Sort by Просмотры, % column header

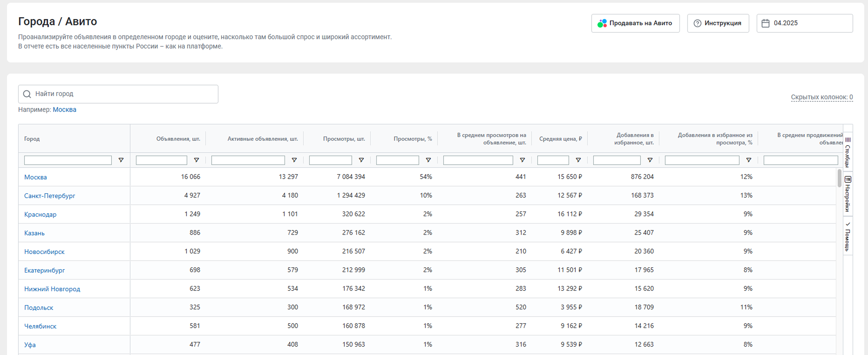pos(412,139)
